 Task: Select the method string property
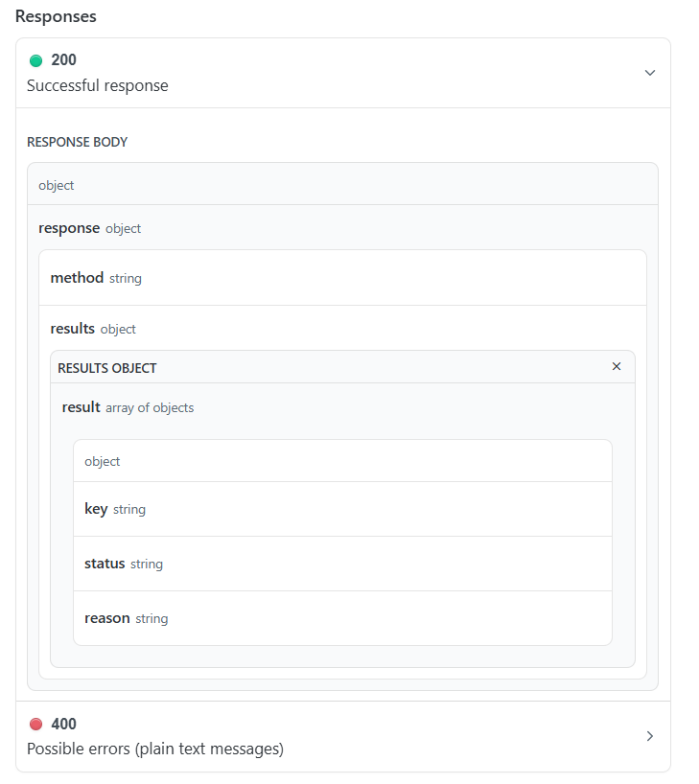[x=342, y=278]
